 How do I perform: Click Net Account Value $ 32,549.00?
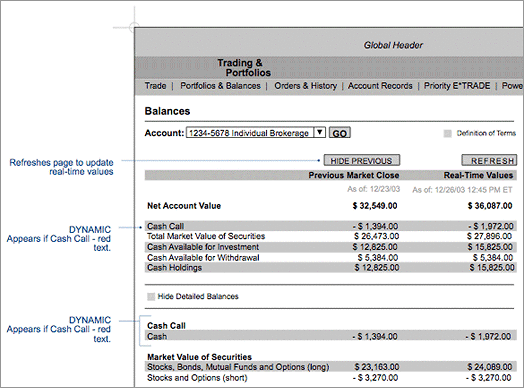pyautogui.click(x=375, y=206)
